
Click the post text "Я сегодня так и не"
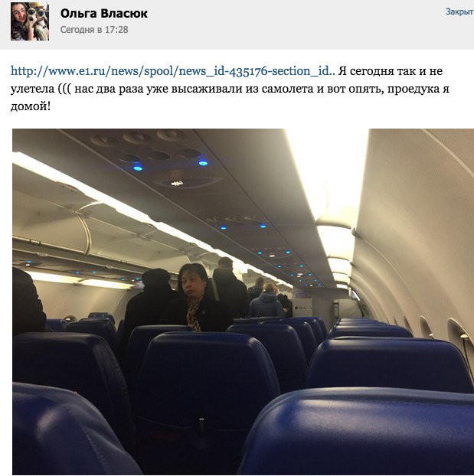(x=391, y=70)
